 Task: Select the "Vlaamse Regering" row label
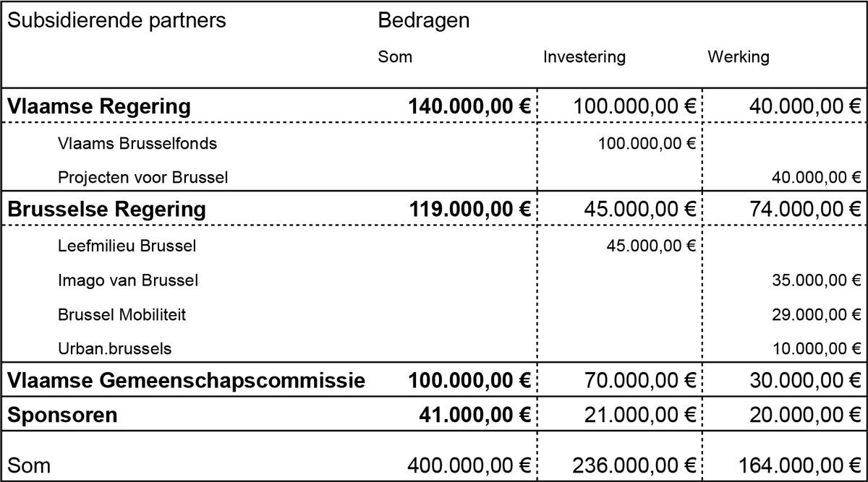coord(99,106)
